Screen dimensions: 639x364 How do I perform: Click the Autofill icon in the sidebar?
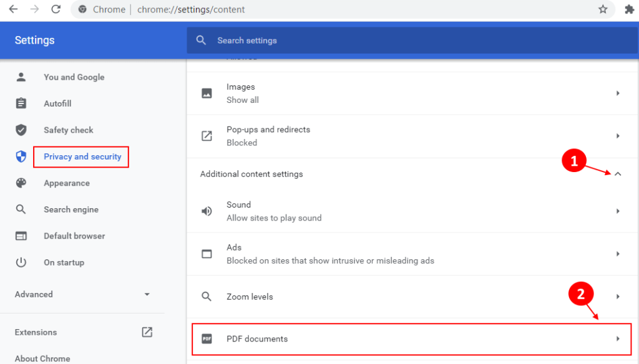21,103
